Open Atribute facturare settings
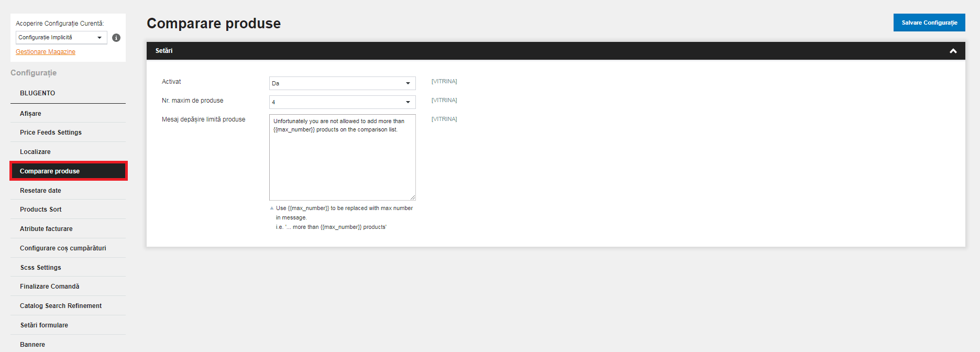Screen dimensions: 980x352 [68, 229]
